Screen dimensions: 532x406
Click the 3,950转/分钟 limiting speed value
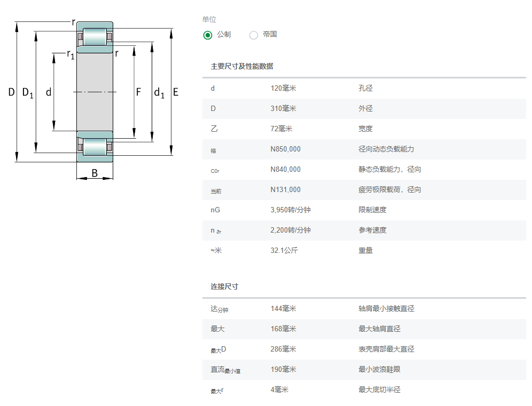pyautogui.click(x=291, y=210)
